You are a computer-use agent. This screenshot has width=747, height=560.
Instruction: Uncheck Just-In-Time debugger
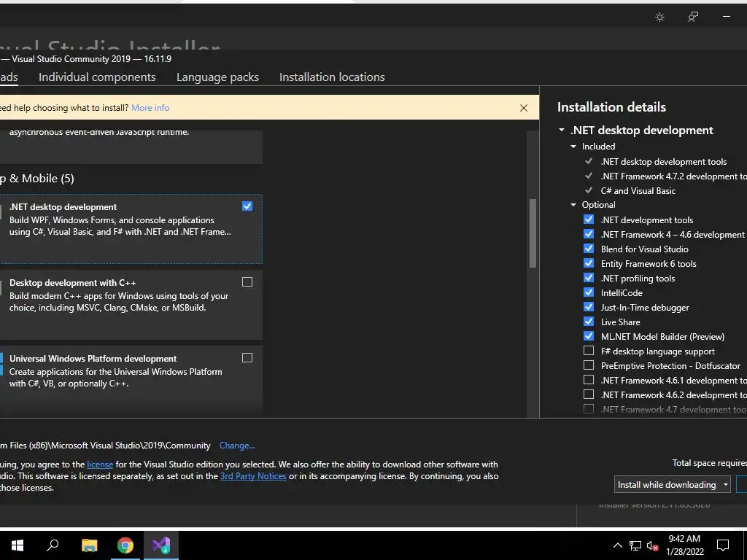(x=589, y=307)
